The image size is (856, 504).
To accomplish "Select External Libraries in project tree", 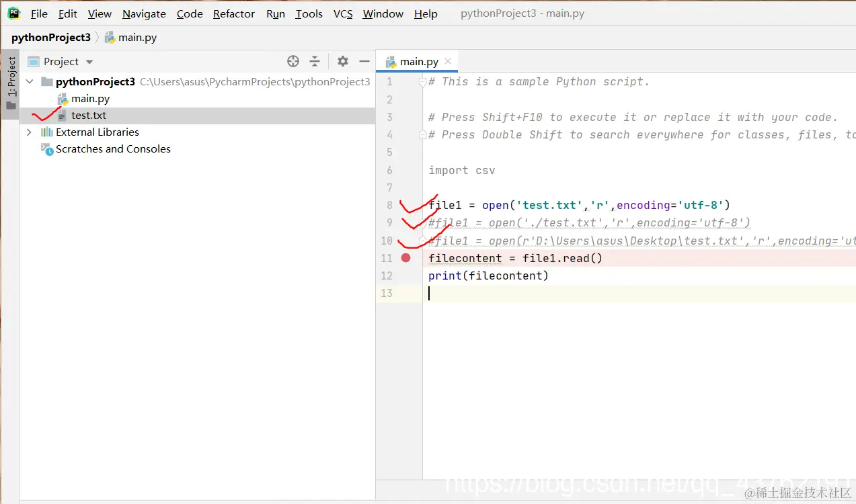I will point(98,132).
